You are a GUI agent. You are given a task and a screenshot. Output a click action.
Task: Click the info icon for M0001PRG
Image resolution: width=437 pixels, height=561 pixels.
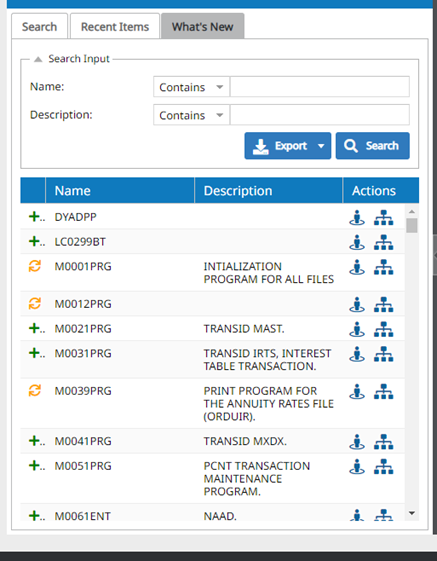357,267
